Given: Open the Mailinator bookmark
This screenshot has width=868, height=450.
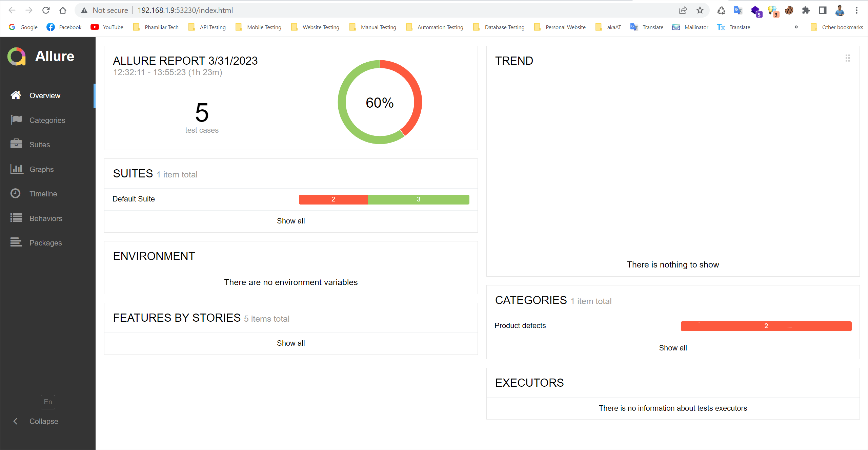Looking at the screenshot, I should (x=690, y=27).
